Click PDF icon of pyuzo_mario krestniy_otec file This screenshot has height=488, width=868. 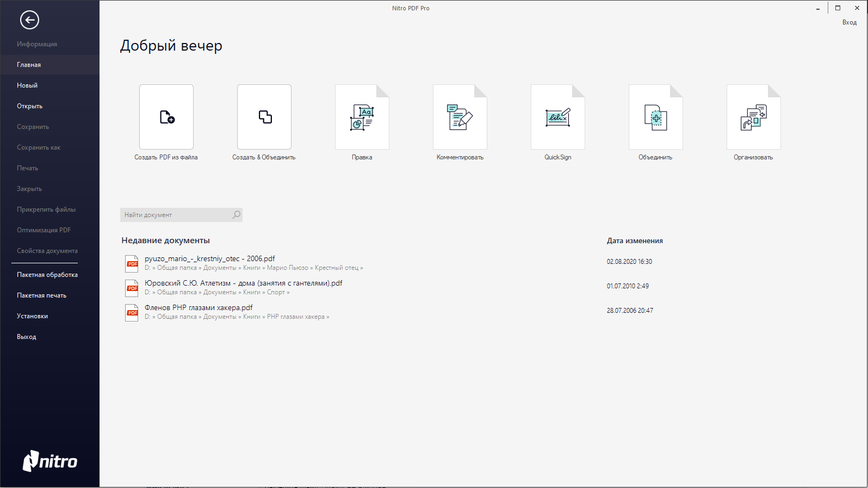132,263
